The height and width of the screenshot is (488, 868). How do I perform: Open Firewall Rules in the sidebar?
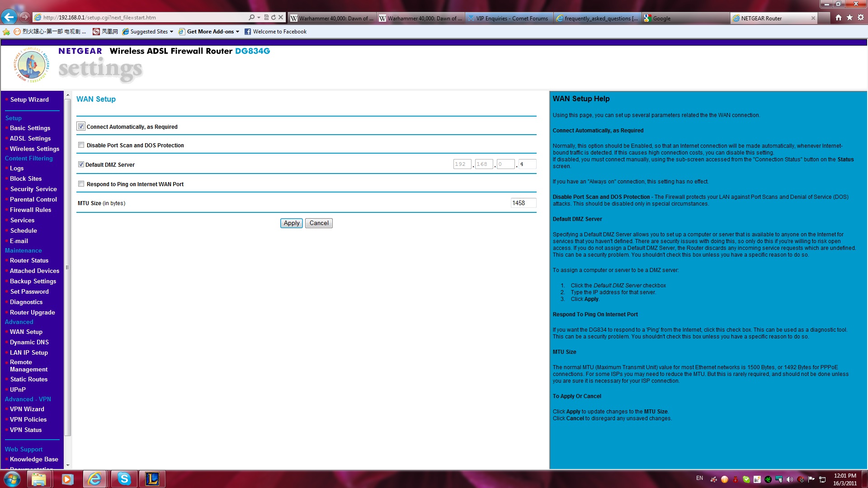point(30,210)
